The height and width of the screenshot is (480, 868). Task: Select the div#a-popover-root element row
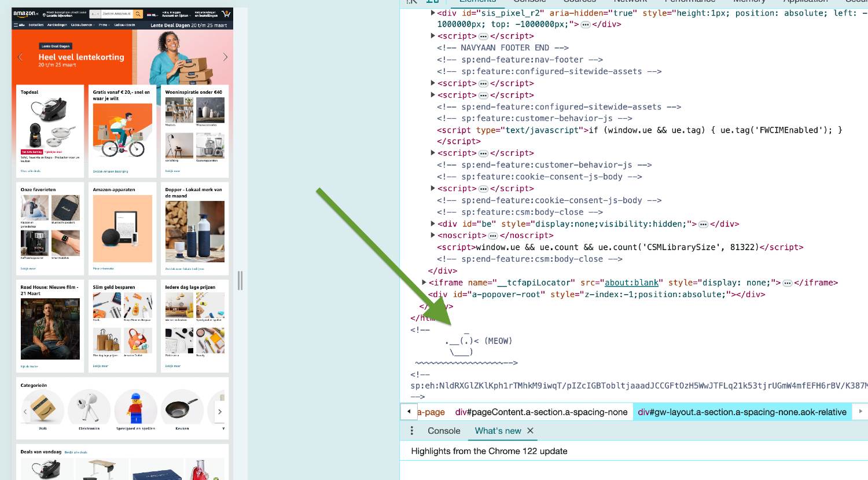[x=597, y=294]
